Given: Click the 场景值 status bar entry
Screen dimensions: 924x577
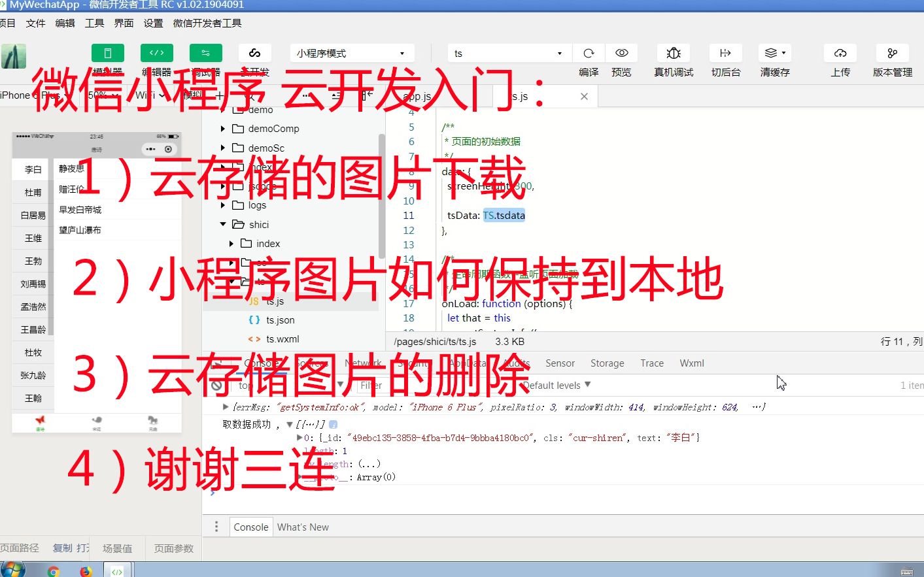Looking at the screenshot, I should 118,548.
